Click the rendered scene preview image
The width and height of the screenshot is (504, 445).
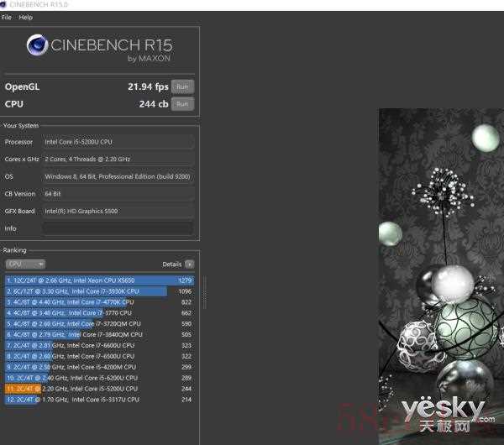coord(441,276)
